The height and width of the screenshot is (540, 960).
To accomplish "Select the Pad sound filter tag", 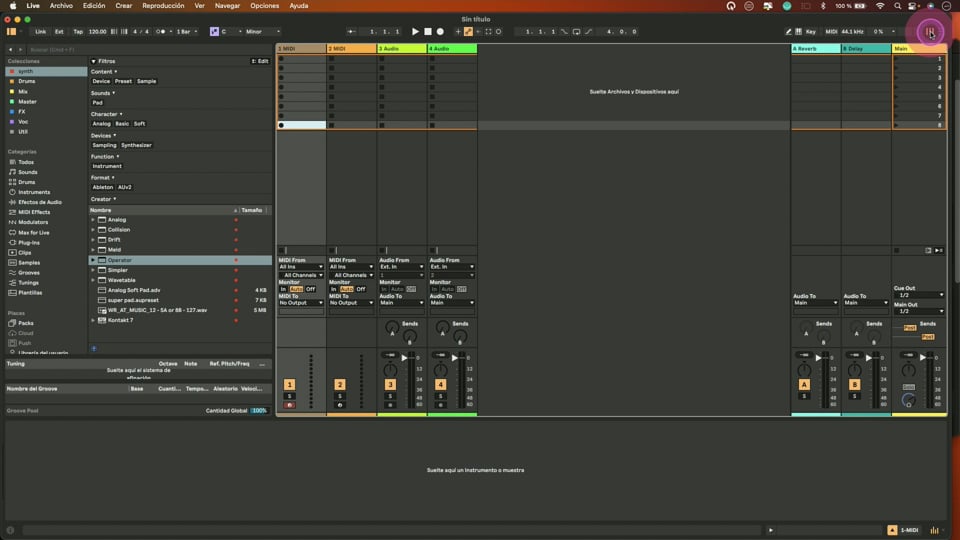I will (97, 103).
